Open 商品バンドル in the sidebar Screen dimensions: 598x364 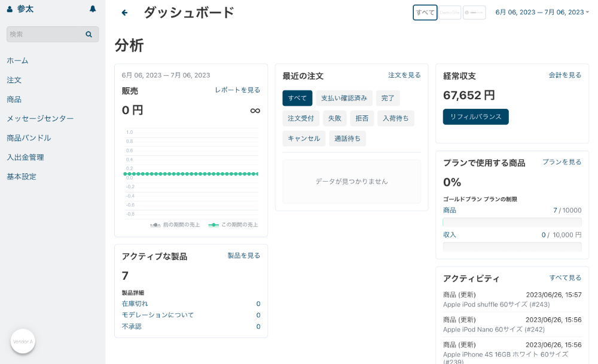click(29, 138)
